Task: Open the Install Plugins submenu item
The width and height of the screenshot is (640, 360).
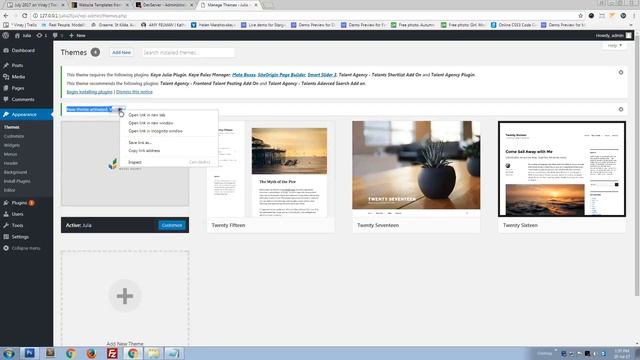Action: (17, 181)
